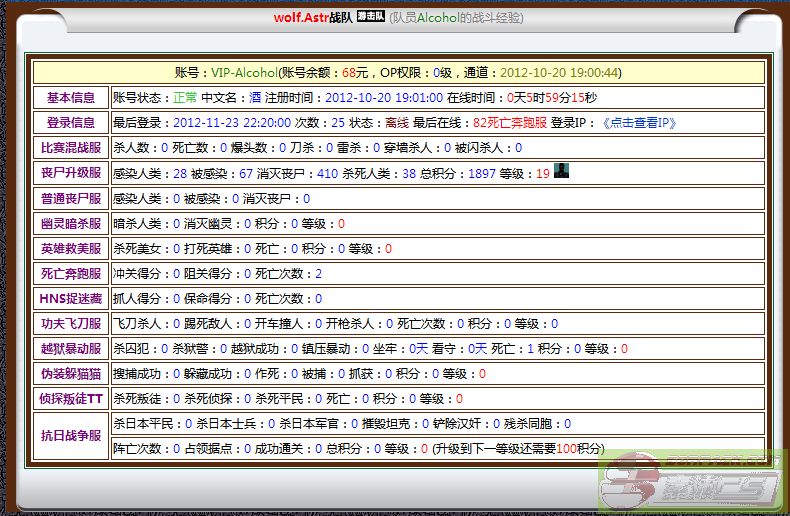Screen dimensions: 790x516
Task: Click the online time 0天5时59分15秒
Action: (552, 98)
